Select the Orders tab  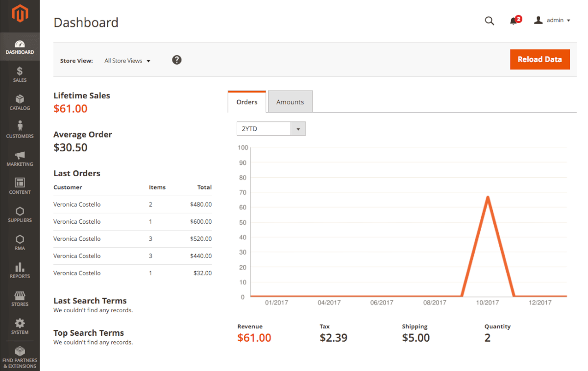[247, 102]
